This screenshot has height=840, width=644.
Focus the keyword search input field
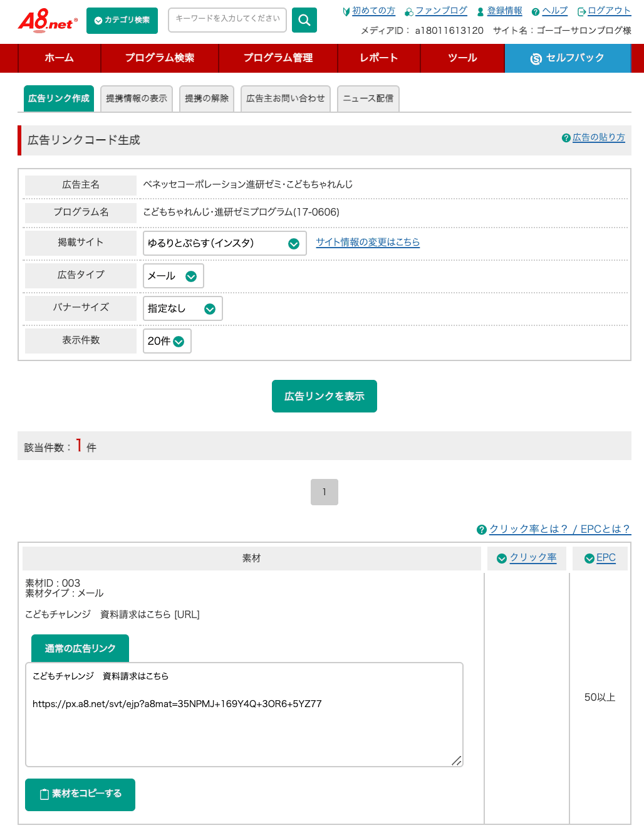coord(227,19)
